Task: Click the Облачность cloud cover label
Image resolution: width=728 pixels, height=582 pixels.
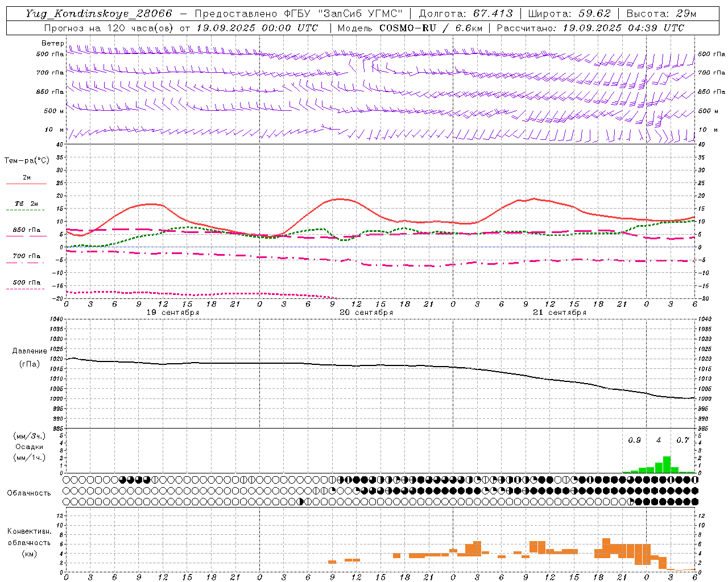Action: pos(29,493)
